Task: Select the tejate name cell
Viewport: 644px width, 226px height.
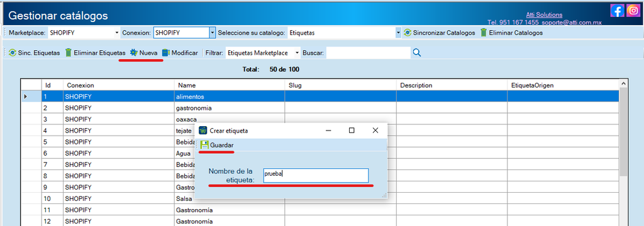Action: point(184,131)
